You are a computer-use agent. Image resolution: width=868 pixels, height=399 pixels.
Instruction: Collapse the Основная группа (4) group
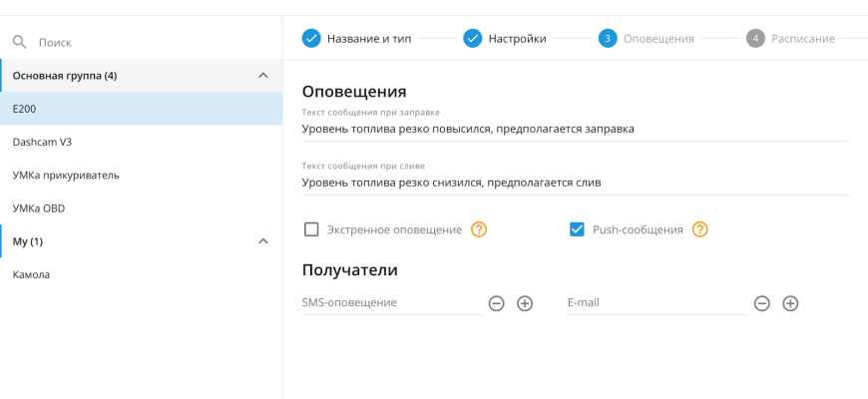(x=262, y=76)
